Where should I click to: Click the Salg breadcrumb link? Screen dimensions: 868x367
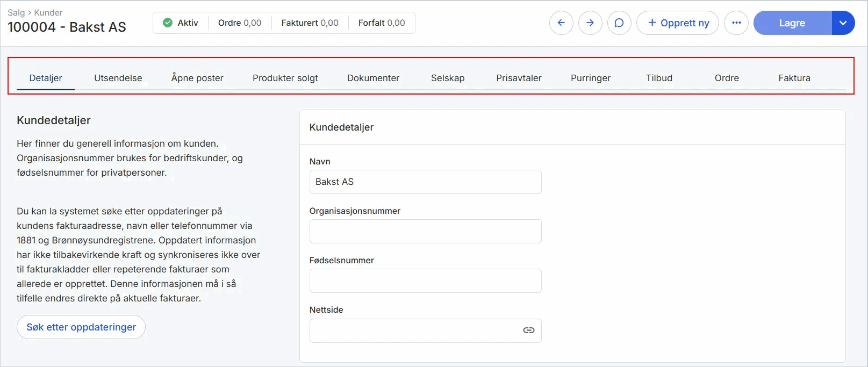(16, 12)
